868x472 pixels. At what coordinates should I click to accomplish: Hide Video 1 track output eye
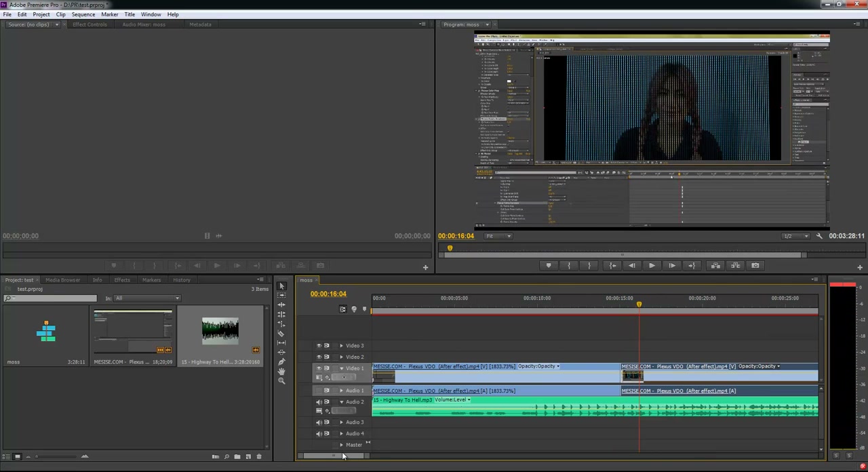(319, 368)
